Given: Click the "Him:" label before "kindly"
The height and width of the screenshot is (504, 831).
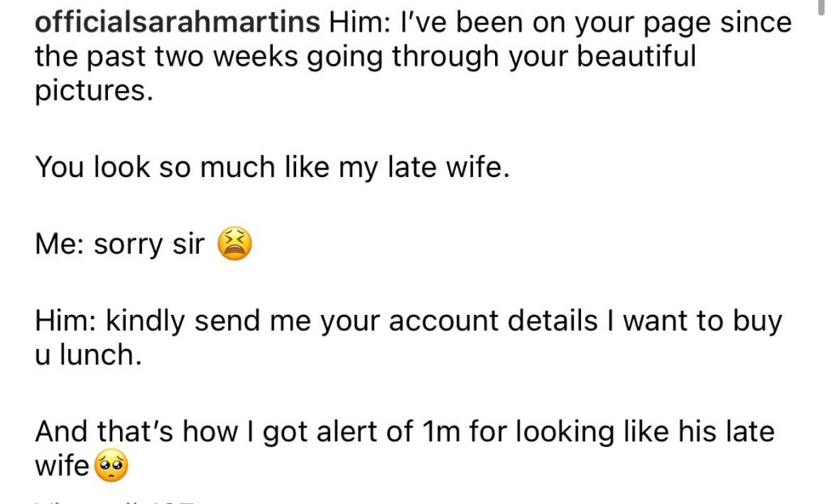Looking at the screenshot, I should pos(64,321).
